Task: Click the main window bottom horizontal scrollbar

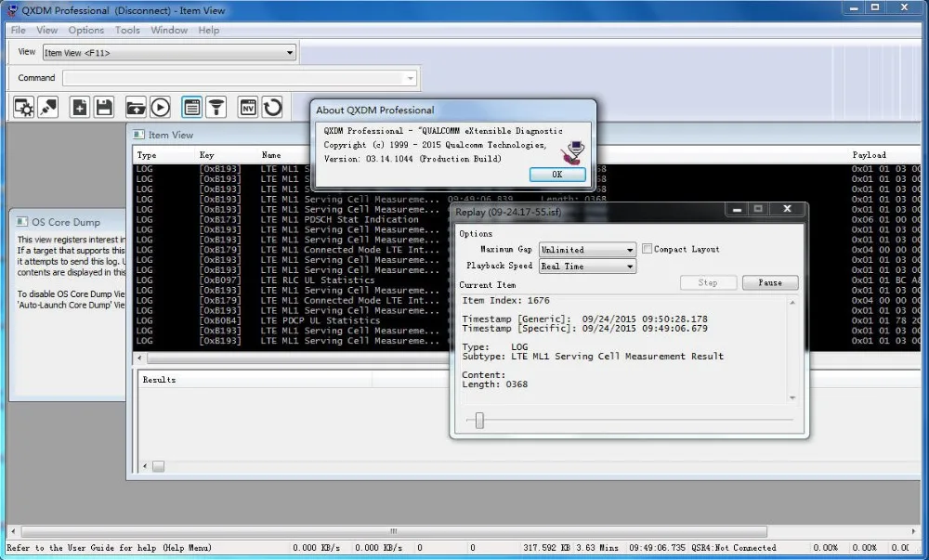Action: click(x=394, y=531)
